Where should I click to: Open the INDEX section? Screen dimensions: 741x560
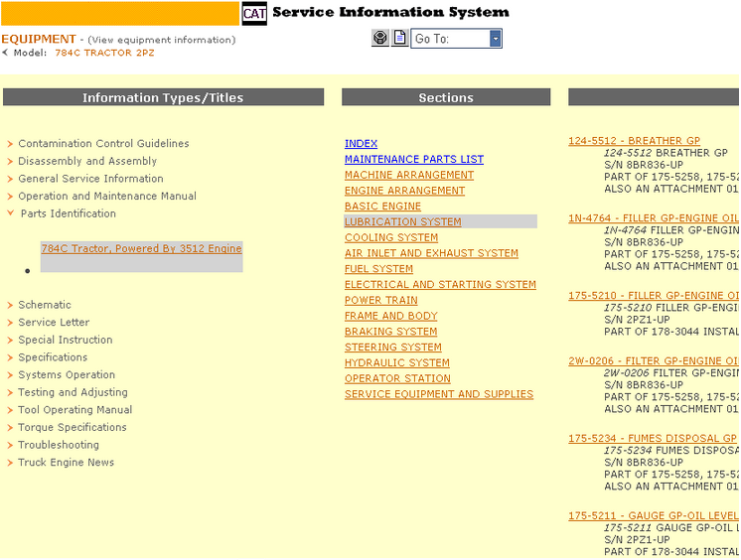[361, 144]
